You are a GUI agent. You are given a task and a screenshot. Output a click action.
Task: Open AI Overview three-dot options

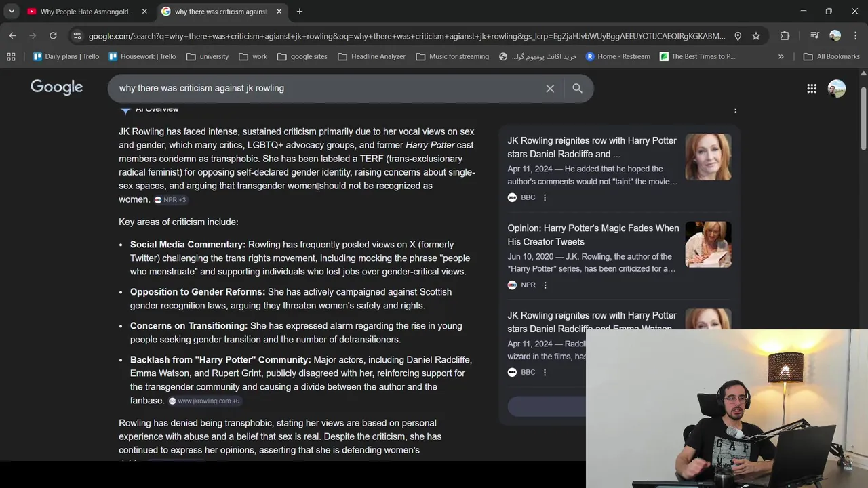click(735, 110)
